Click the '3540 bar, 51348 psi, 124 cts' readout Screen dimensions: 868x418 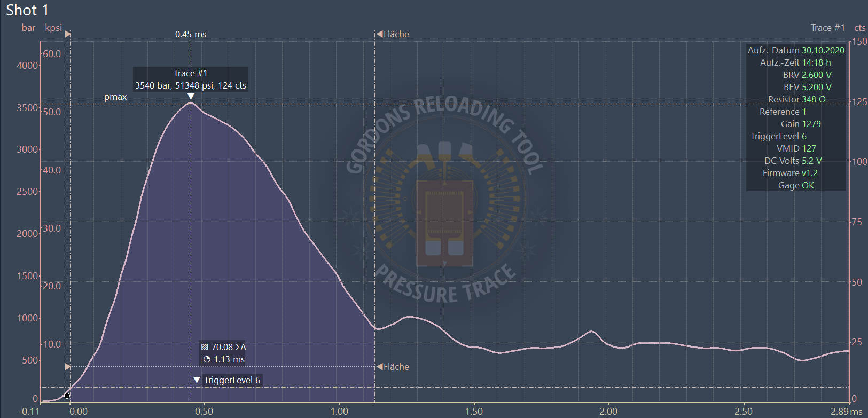tap(191, 85)
